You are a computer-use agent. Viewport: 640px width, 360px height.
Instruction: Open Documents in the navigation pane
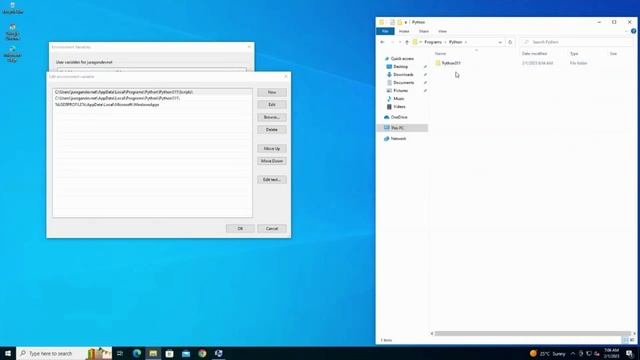coord(400,82)
